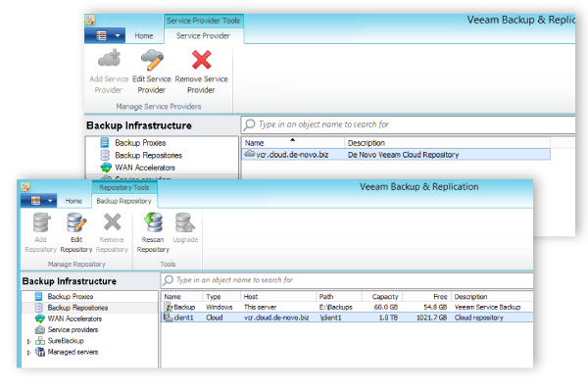Click app icon in Repository window title bar

25,186
